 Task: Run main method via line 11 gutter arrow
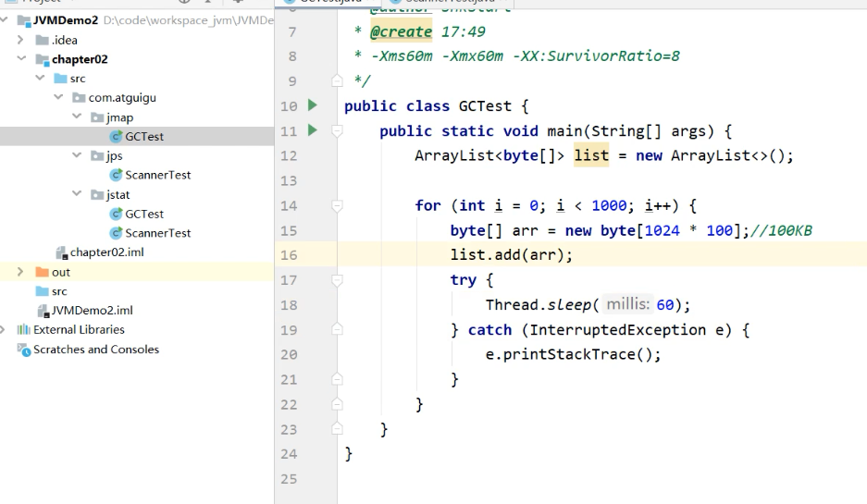[313, 130]
